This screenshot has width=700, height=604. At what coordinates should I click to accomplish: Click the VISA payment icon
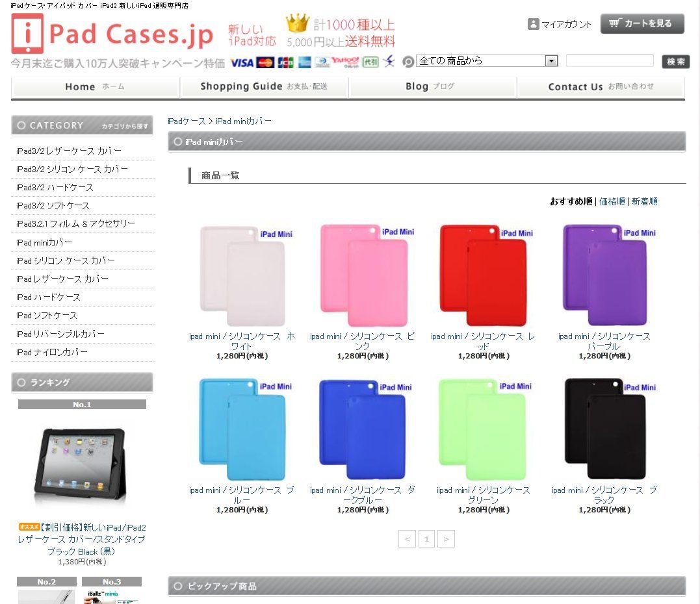click(242, 63)
